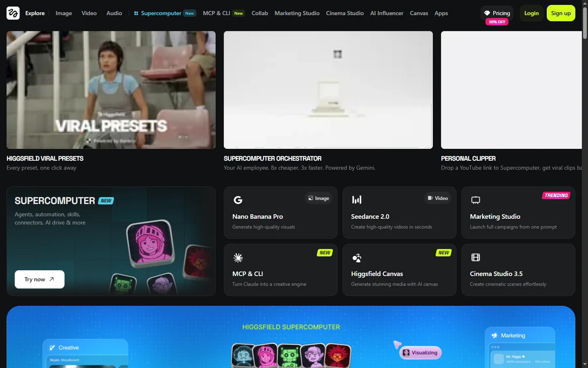This screenshot has height=368, width=588.
Task: Click 'Turn Claude into a creative engine' text
Action: pos(269,284)
